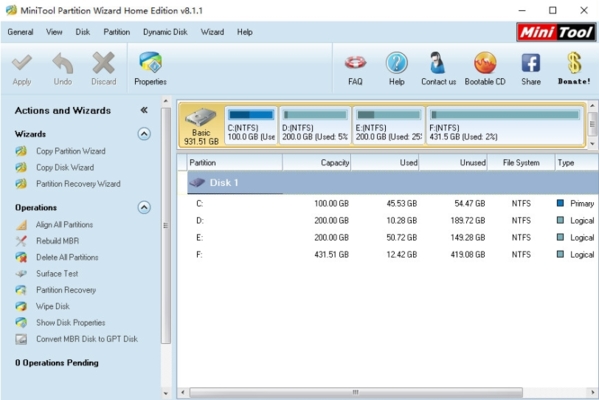Image resolution: width=599 pixels, height=400 pixels.
Task: Open the FAQ lifebuoy icon
Action: coord(355,62)
